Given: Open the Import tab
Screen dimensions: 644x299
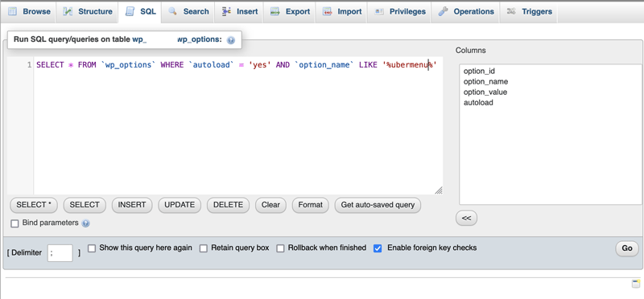Looking at the screenshot, I should pyautogui.click(x=341, y=11).
